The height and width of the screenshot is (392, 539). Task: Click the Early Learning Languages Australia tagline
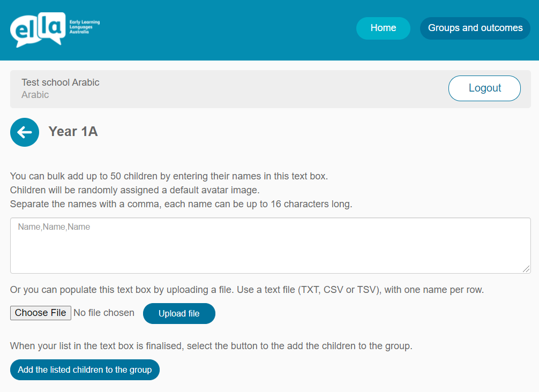[84, 27]
